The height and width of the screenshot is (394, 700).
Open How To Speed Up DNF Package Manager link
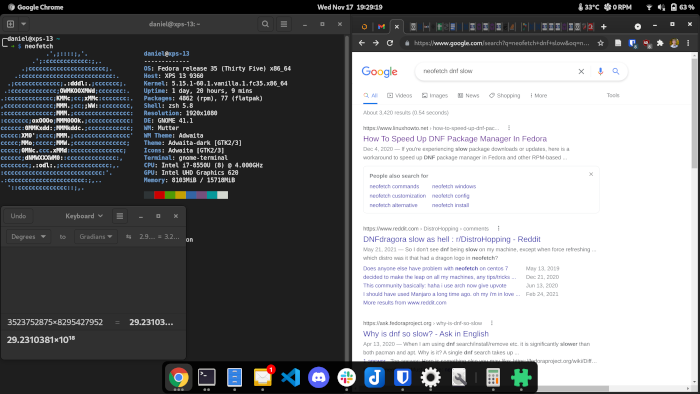455,139
